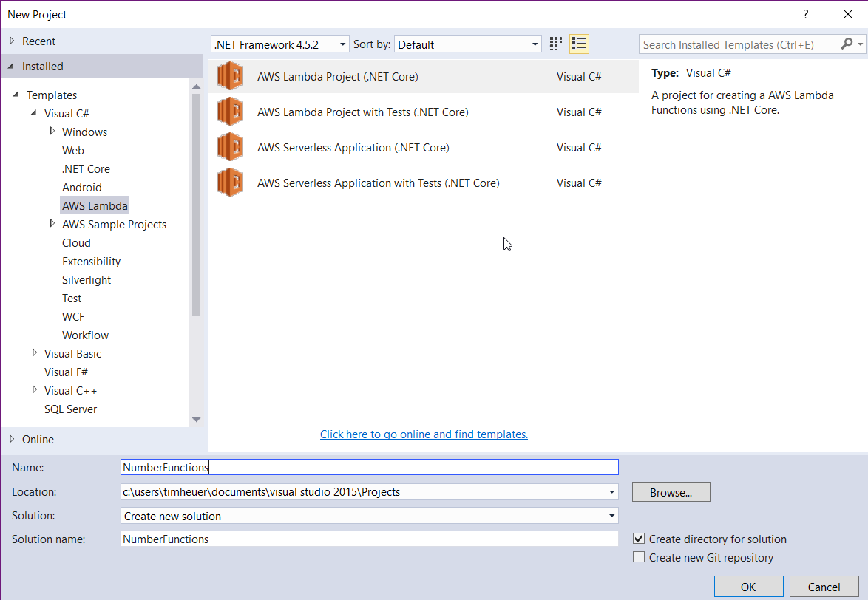Image resolution: width=868 pixels, height=600 pixels.
Task: Select 'AWS Serverless Application with Tests' template
Action: tap(423, 183)
